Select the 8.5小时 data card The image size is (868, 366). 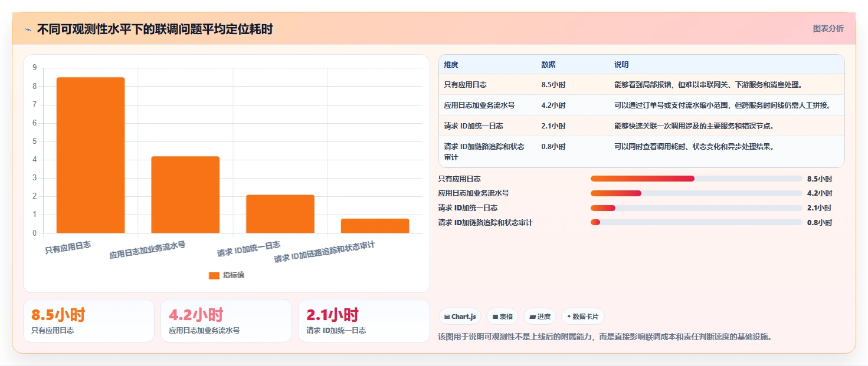(89, 321)
